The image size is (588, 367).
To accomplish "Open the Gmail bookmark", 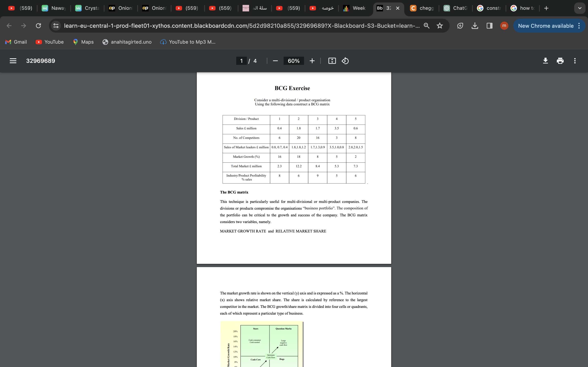I will [x=16, y=42].
